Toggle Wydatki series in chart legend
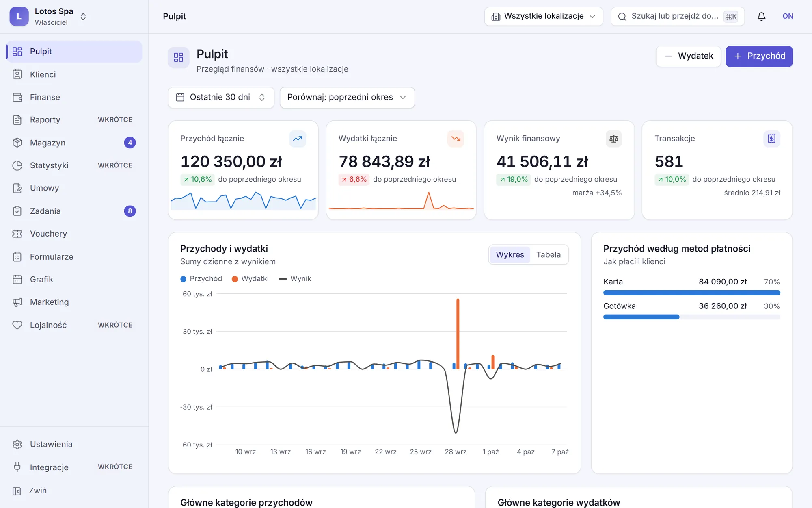Image resolution: width=812 pixels, height=508 pixels. [250, 279]
